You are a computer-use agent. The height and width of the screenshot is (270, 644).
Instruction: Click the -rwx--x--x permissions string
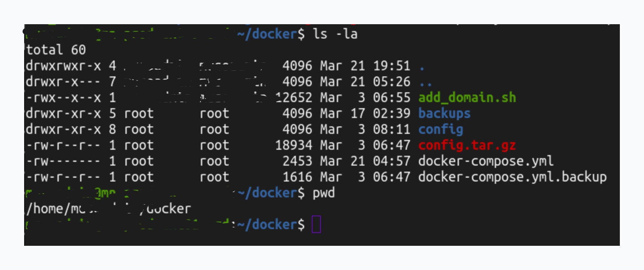pyautogui.click(x=63, y=98)
